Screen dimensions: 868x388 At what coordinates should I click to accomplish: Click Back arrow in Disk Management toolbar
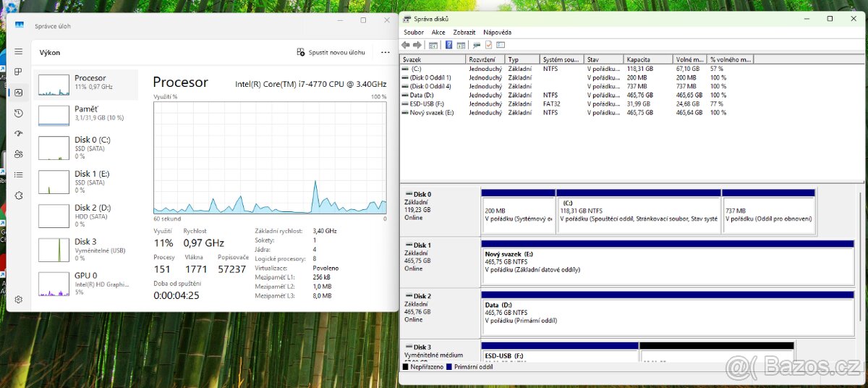pyautogui.click(x=407, y=45)
